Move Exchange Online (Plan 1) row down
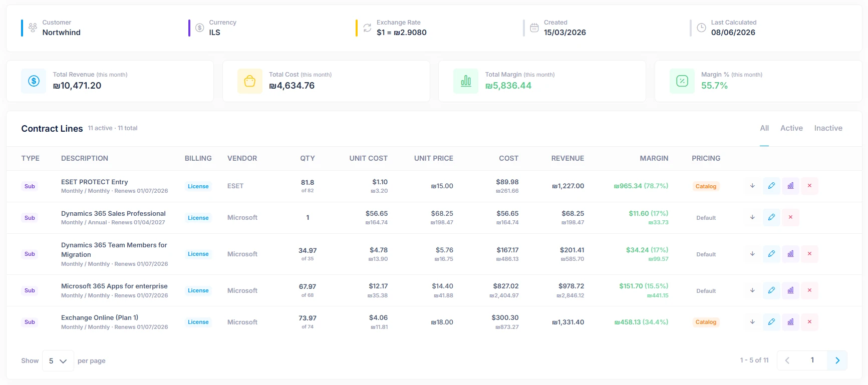The height and width of the screenshot is (385, 868). click(x=752, y=322)
